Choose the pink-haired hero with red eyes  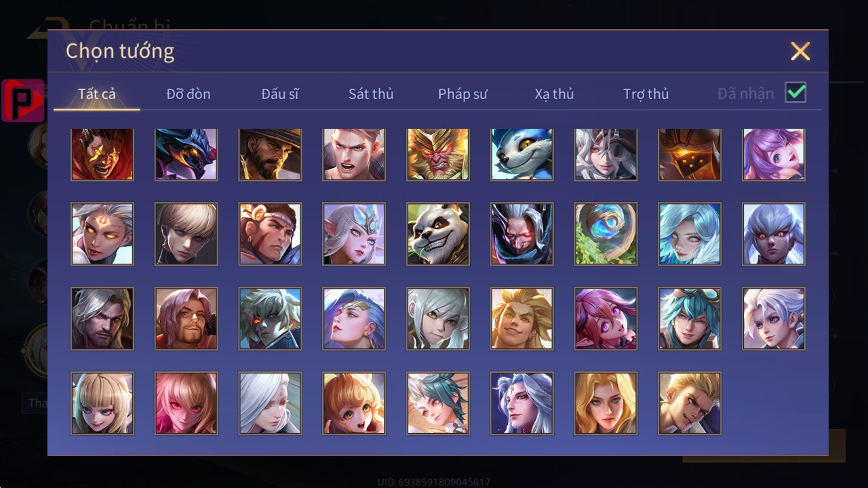pyautogui.click(x=186, y=403)
